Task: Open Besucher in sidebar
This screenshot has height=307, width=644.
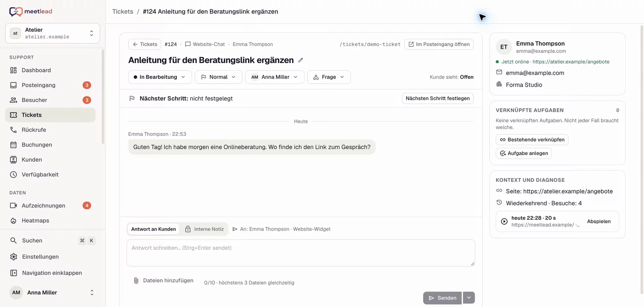Action: pyautogui.click(x=51, y=100)
